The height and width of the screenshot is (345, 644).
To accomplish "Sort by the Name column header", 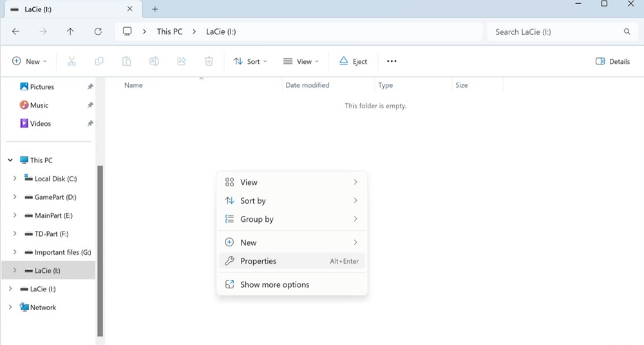I will [133, 85].
